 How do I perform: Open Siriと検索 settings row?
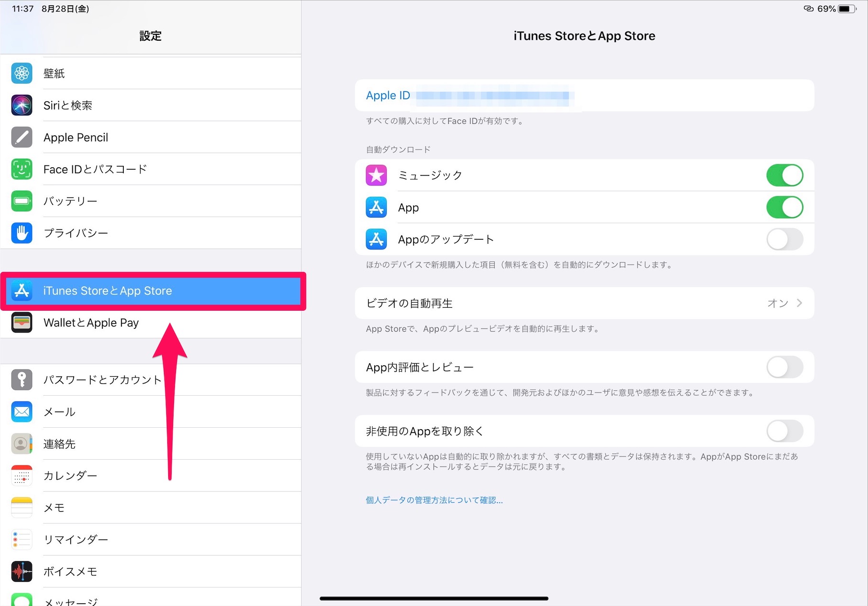tap(151, 105)
